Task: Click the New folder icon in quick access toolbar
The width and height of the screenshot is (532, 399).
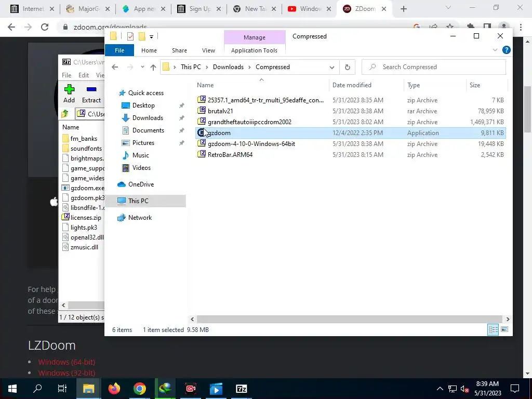Action: [x=142, y=36]
